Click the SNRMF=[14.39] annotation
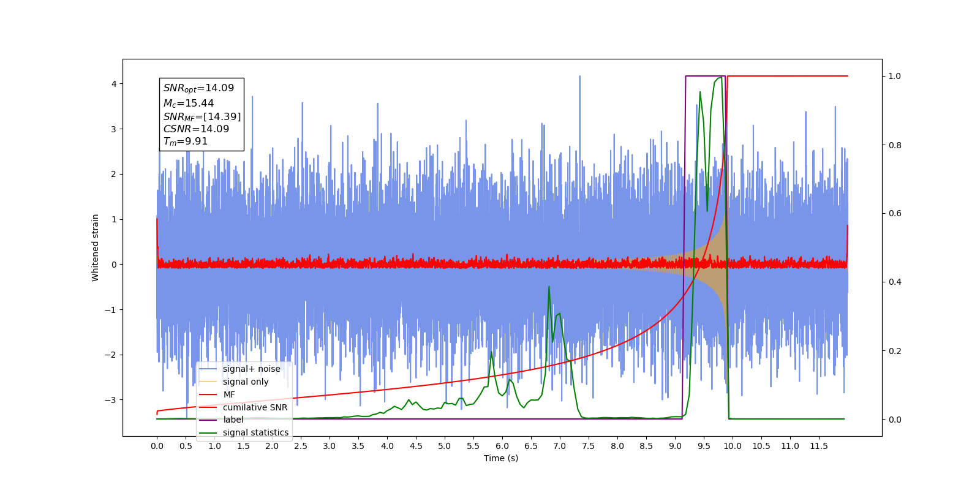This screenshot has width=980, height=490. [x=202, y=116]
